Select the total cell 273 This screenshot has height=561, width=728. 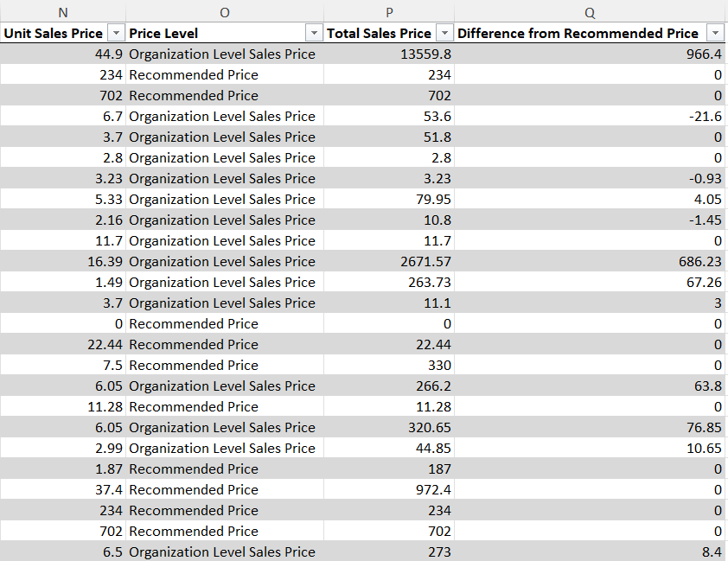(x=389, y=551)
